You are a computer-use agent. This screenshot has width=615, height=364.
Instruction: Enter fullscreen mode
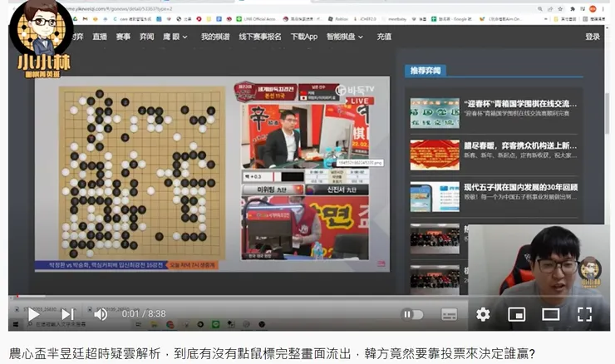[x=584, y=314]
